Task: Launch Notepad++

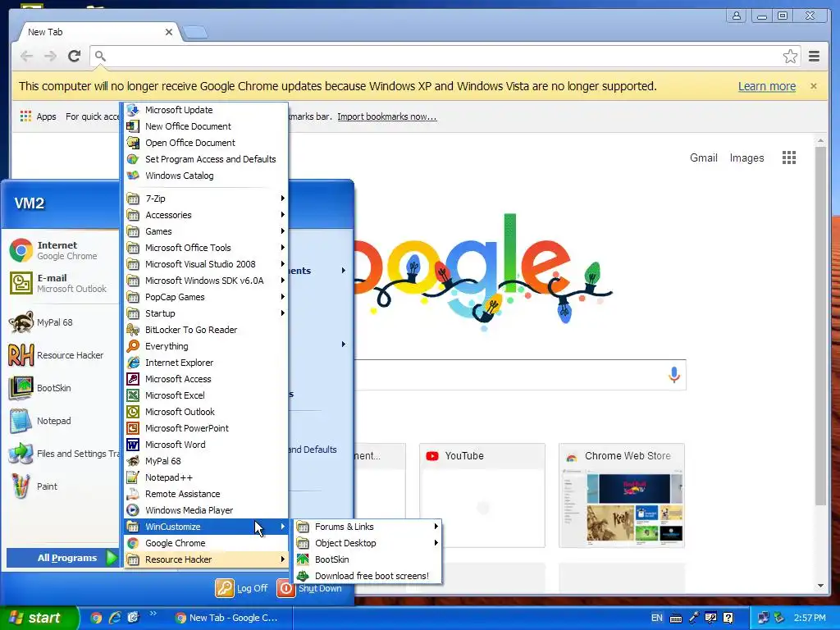Action: click(x=206, y=478)
